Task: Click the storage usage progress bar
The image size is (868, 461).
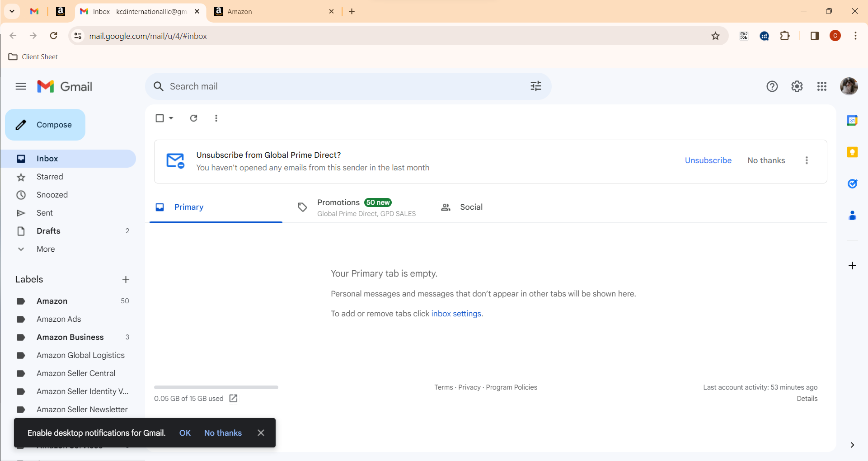Action: tap(216, 387)
